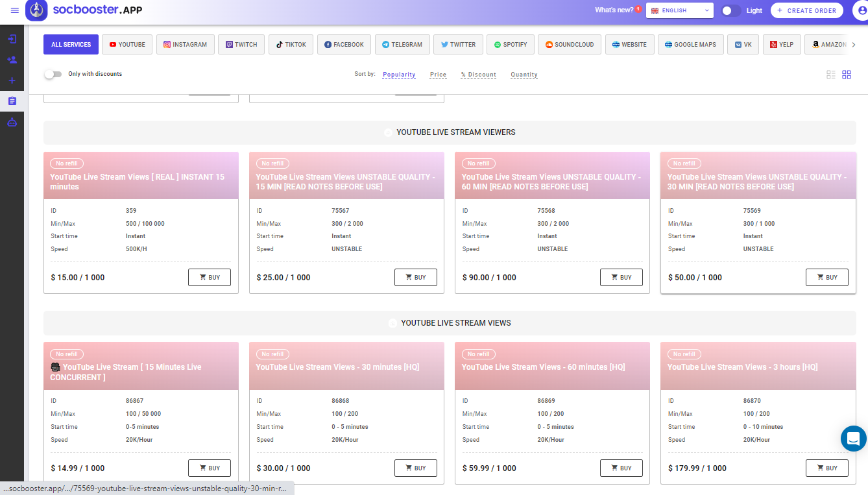Viewport: 868px width, 495px height.
Task: Buy service ID 359
Action: [x=210, y=277]
